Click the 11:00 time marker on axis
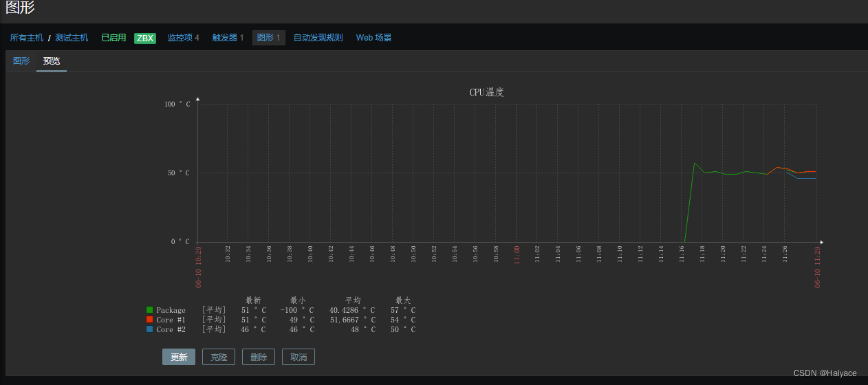Screen dimensions: 868x385 [517, 254]
